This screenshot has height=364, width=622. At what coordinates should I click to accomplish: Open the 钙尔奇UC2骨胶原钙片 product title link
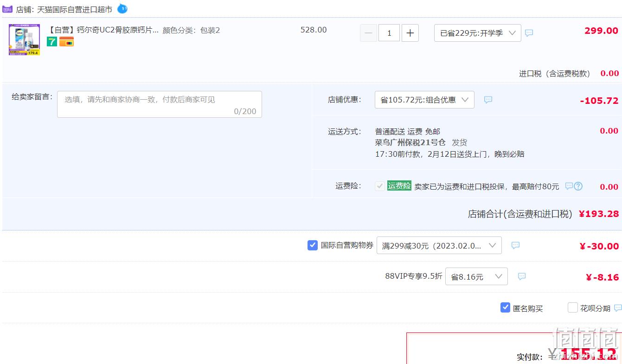(103, 30)
